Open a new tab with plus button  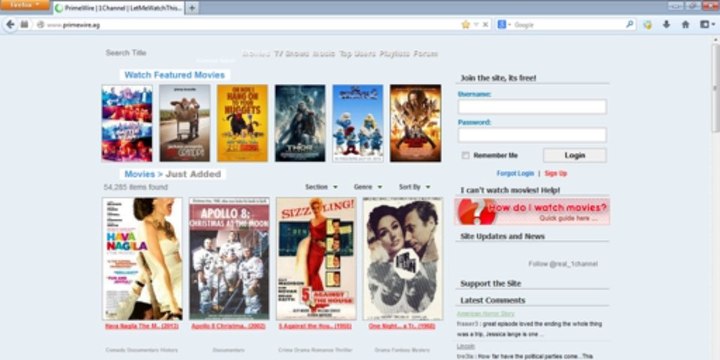(x=192, y=8)
